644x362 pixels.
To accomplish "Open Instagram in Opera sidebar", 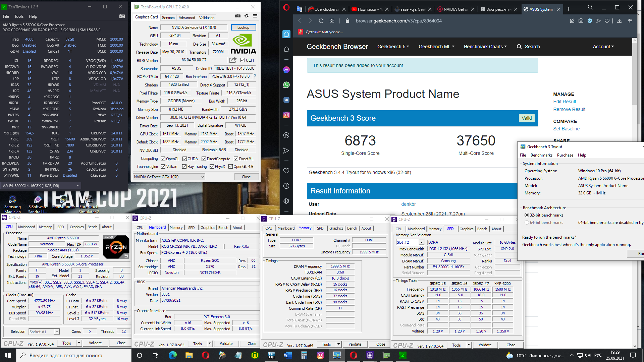I will coord(286,115).
